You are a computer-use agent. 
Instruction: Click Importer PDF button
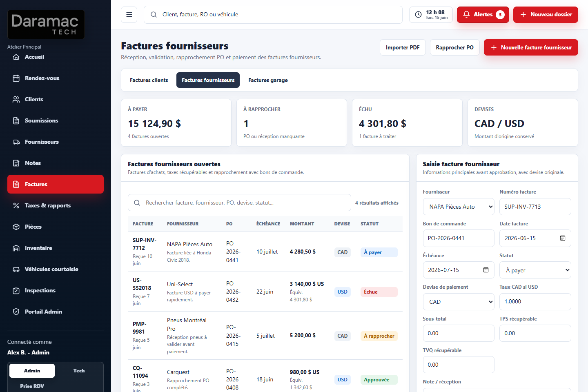click(403, 47)
